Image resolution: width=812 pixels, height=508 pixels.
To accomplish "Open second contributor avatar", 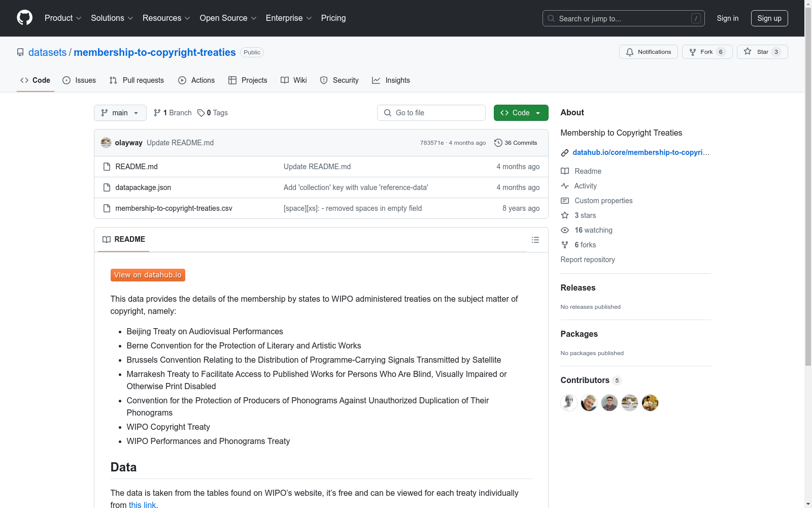I will point(589,403).
